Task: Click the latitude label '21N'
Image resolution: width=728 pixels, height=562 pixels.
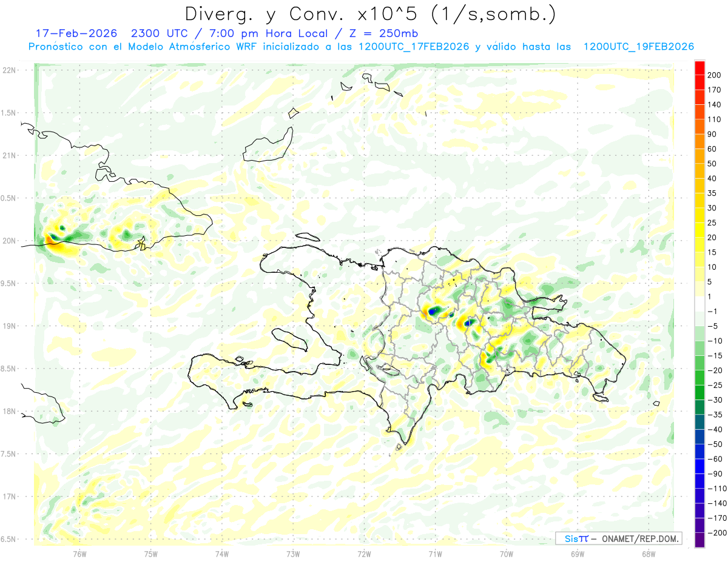Action: point(8,156)
